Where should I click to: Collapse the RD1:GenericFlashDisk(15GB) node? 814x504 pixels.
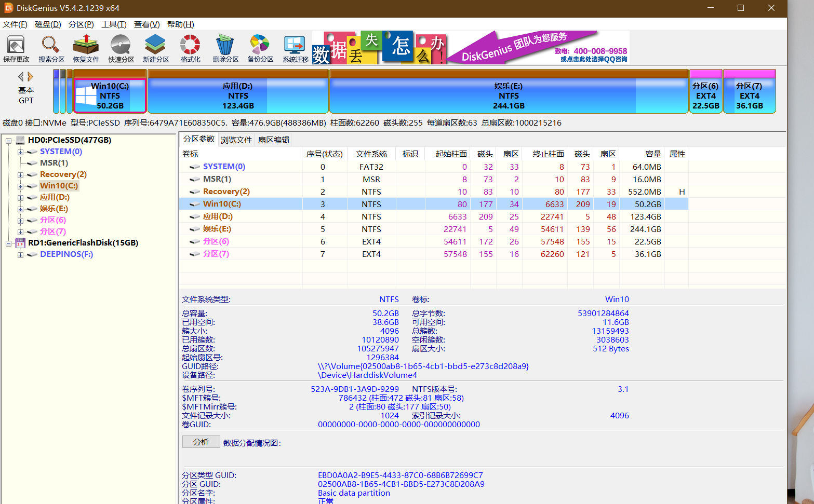9,243
